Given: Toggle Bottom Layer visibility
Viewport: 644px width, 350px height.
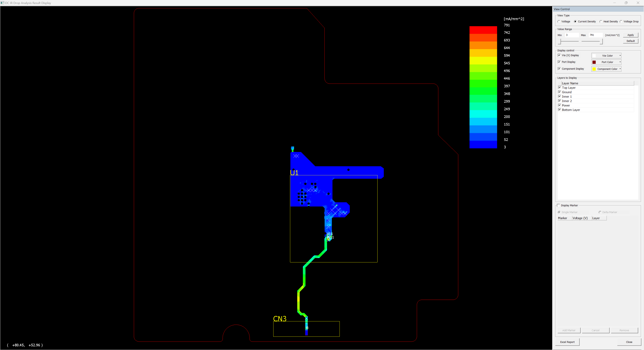Looking at the screenshot, I should 559,110.
